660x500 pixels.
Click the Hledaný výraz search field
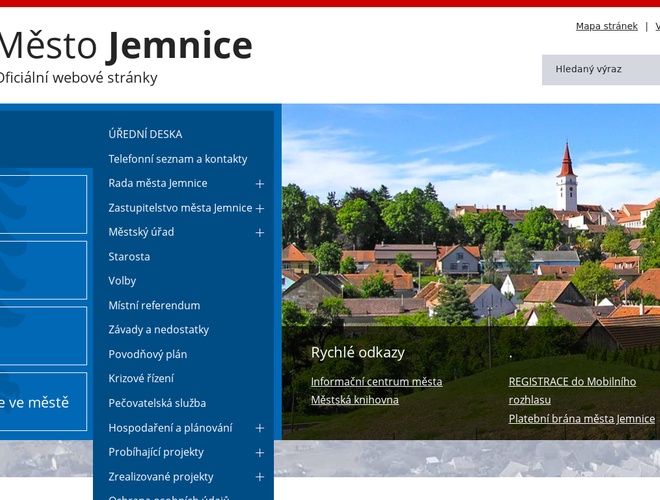(600, 69)
